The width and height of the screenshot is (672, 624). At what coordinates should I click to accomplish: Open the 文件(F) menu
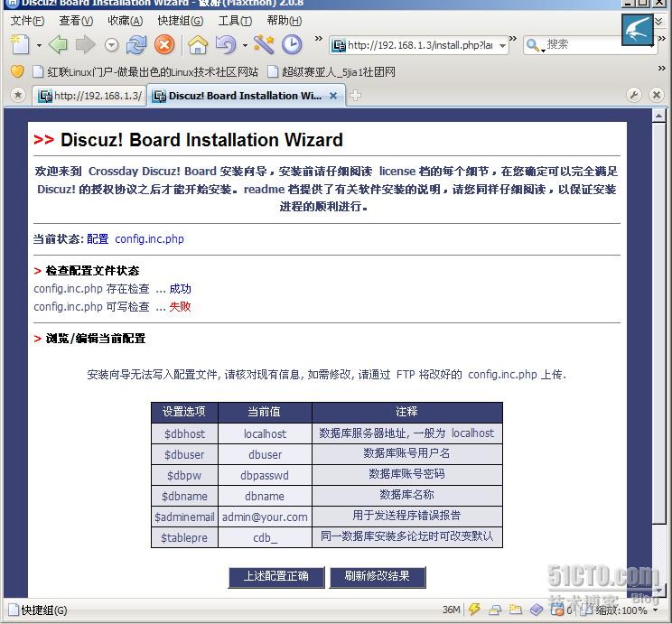point(27,21)
